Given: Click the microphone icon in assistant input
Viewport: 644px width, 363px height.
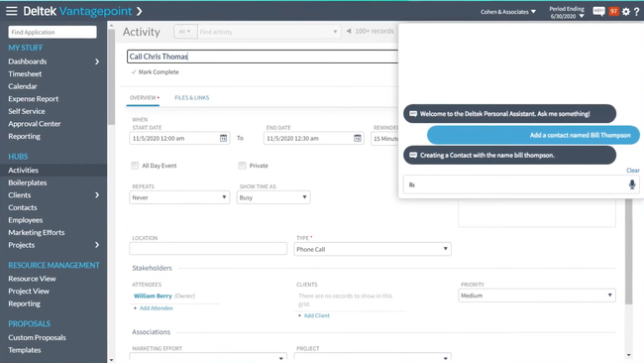Looking at the screenshot, I should (632, 184).
